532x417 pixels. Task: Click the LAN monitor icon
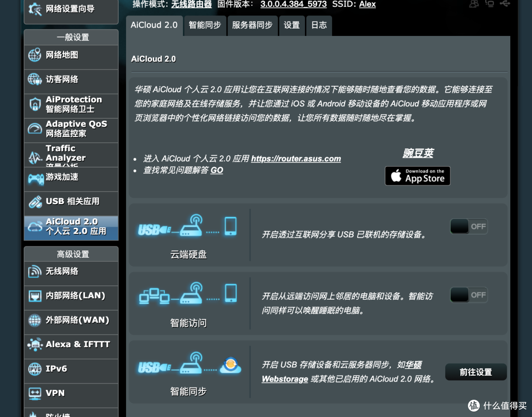(34, 296)
